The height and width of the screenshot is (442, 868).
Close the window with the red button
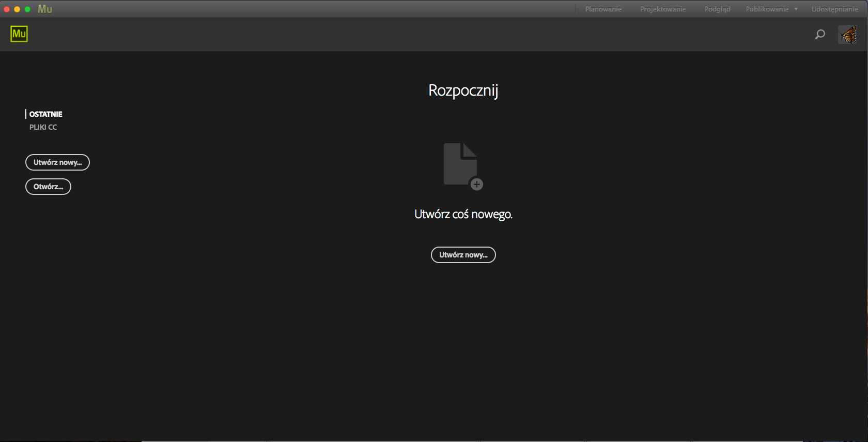pos(7,9)
